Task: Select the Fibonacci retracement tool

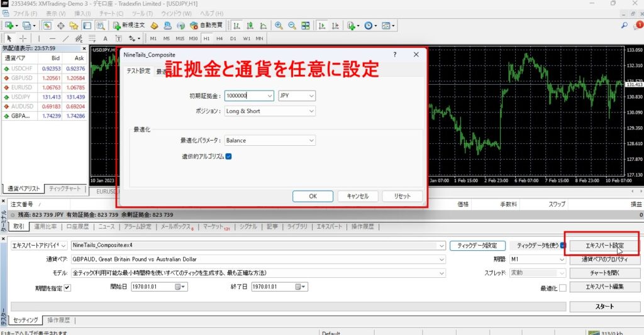Action: pyautogui.click(x=92, y=38)
